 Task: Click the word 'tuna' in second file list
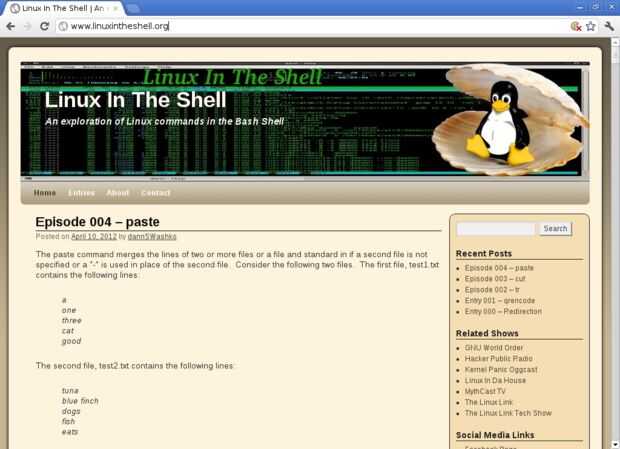70,391
